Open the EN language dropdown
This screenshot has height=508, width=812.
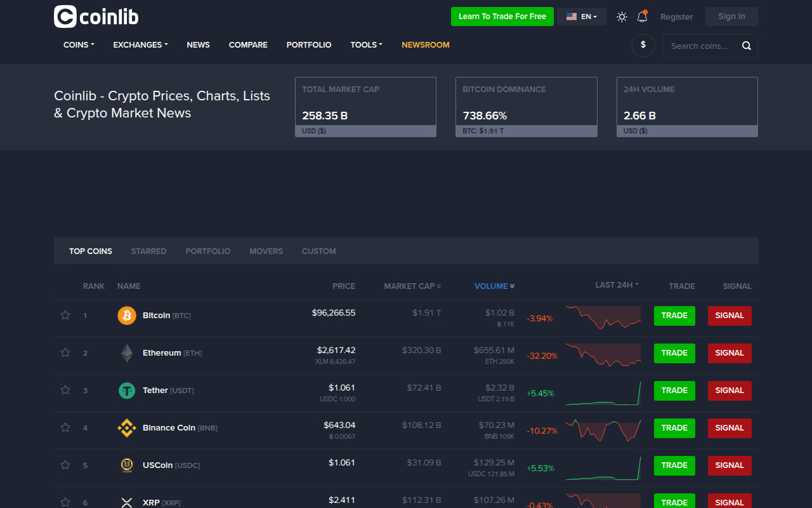[582, 17]
